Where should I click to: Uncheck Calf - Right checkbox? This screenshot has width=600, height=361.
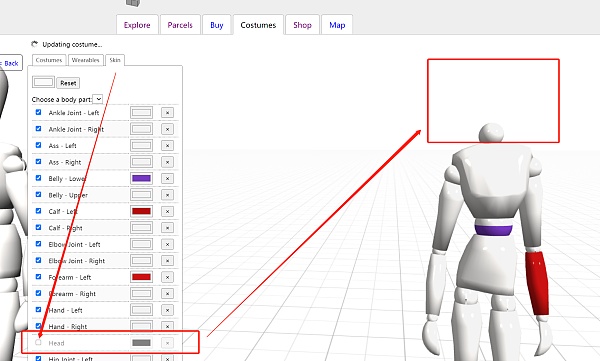(38, 227)
